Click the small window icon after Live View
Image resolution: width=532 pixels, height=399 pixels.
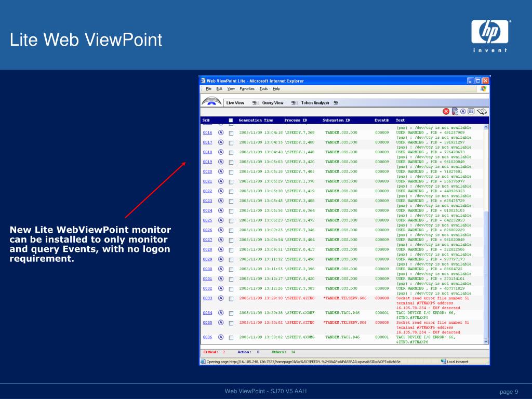[255, 103]
